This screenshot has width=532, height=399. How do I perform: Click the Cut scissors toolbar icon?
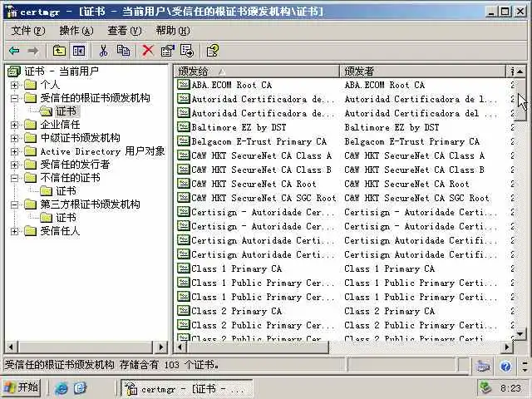tap(103, 51)
